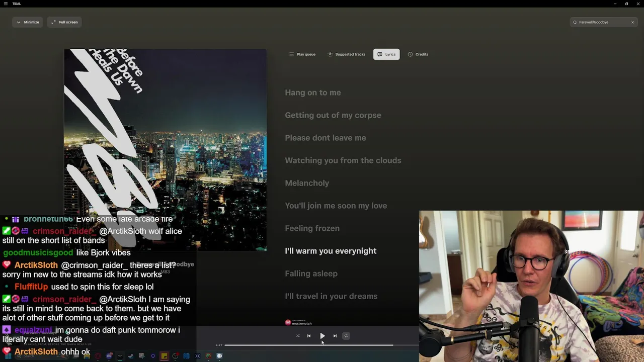Clear the search text with the X
Image resolution: width=644 pixels, height=362 pixels.
(632, 22)
